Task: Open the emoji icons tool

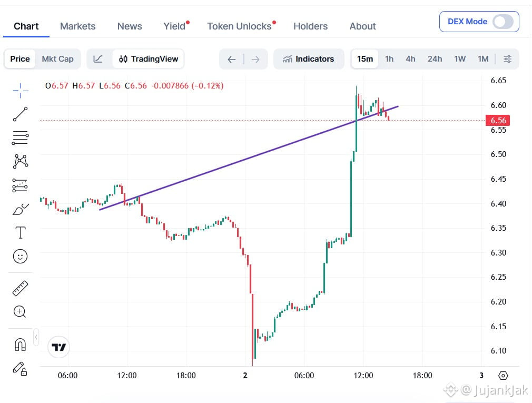Action: (21, 256)
